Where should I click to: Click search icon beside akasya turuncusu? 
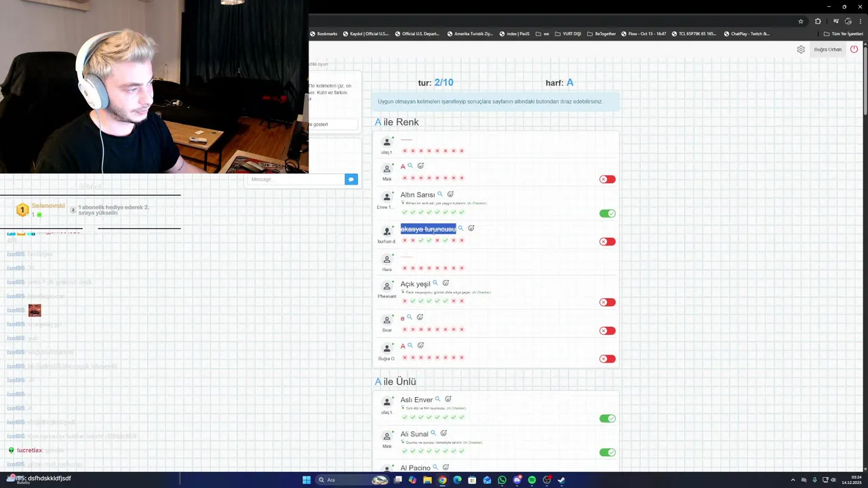tap(461, 228)
